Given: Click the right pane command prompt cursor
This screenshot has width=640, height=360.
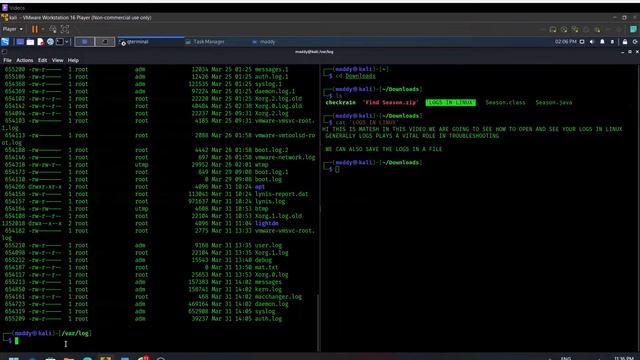Looking at the screenshot, I should pos(337,169).
